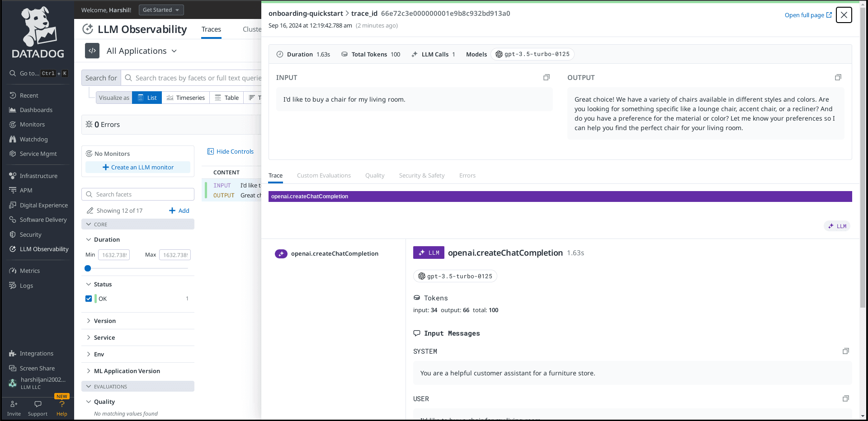Click Open full page link

808,15
